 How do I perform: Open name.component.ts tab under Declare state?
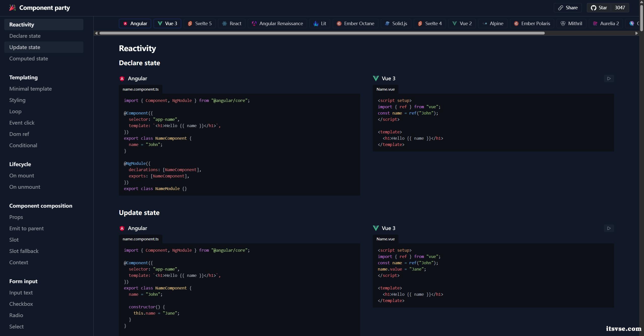tap(141, 89)
